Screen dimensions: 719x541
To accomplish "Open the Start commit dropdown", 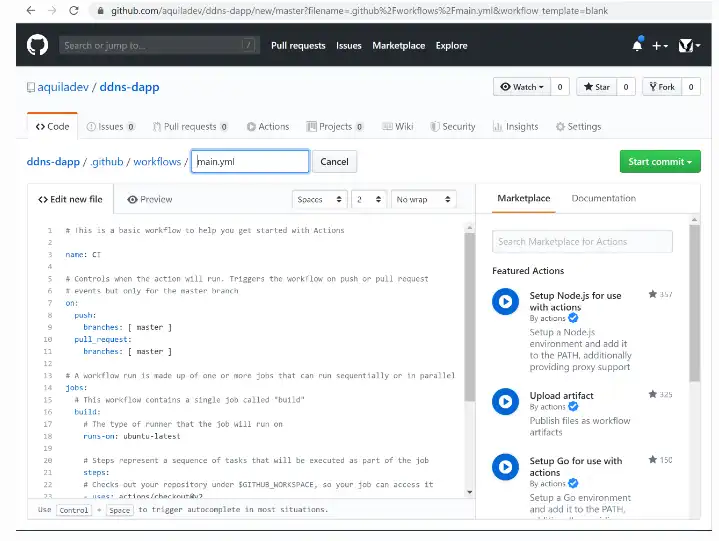I will coord(660,161).
